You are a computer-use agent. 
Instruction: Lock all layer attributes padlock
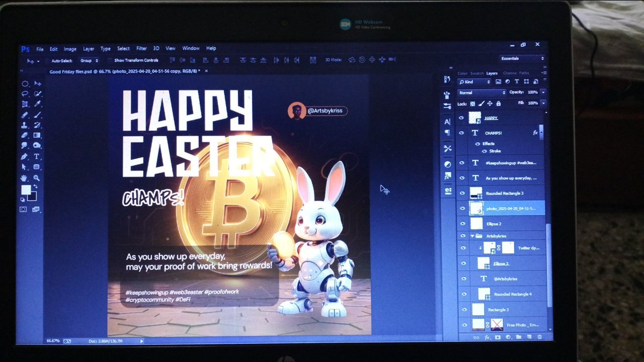499,104
